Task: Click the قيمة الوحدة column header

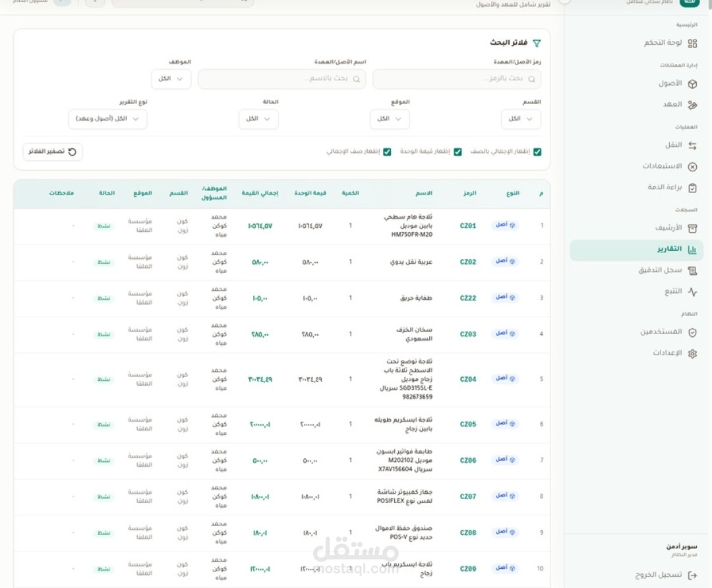Action: coord(310,193)
